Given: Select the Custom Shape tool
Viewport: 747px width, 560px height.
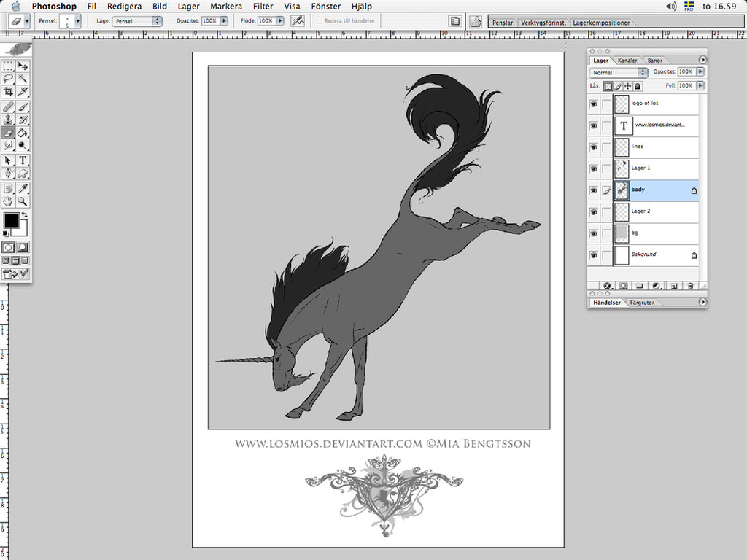Looking at the screenshot, I should coord(23,174).
